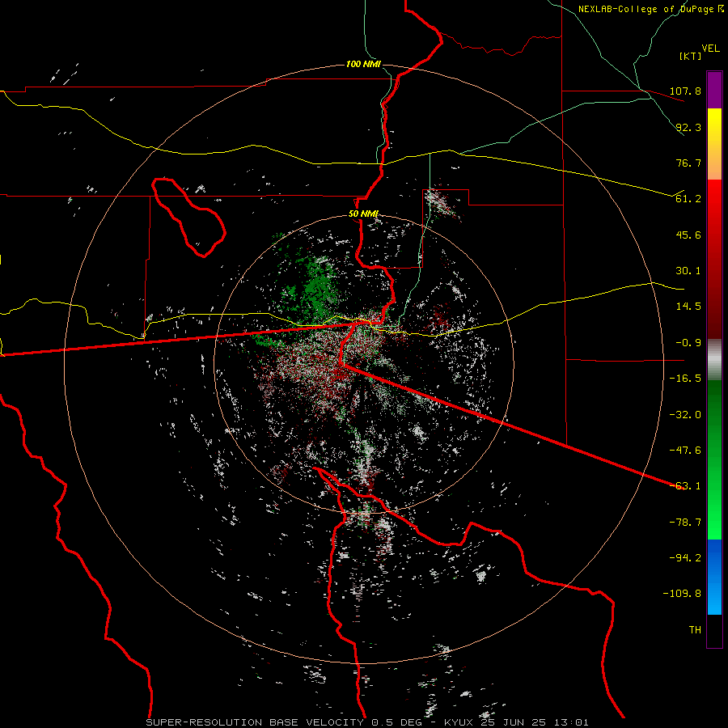Click the 30.1 velocity scale value
Screen dimensions: 728x728
click(688, 271)
